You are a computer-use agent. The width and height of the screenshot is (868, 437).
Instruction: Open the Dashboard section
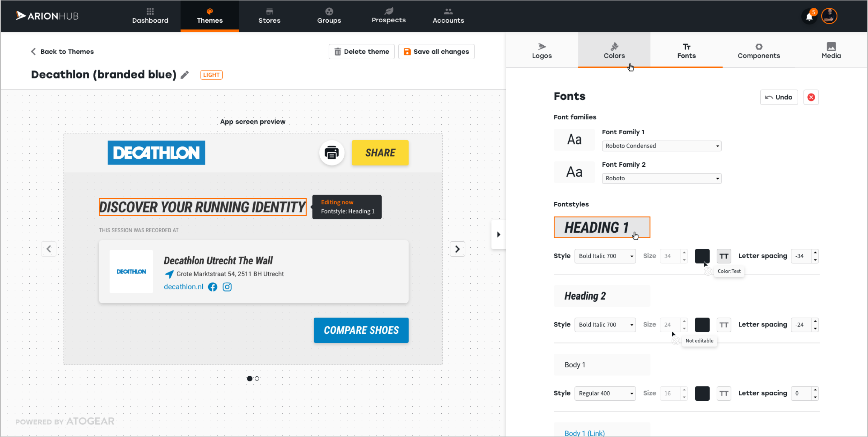[150, 16]
